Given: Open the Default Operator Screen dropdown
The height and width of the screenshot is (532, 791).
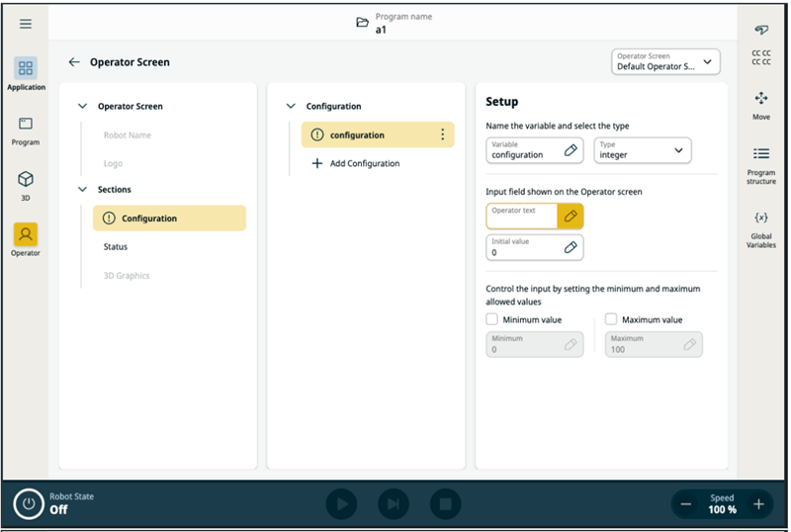Looking at the screenshot, I should 665,62.
